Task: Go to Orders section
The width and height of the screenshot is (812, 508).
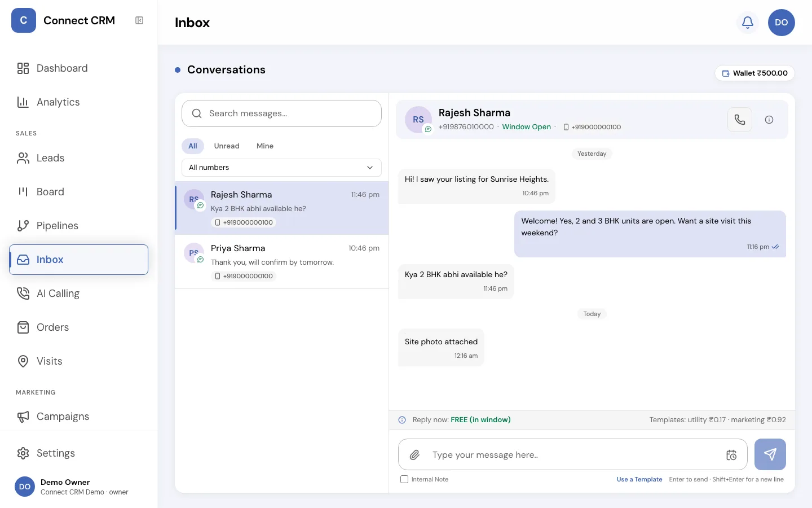Action: (x=78, y=327)
